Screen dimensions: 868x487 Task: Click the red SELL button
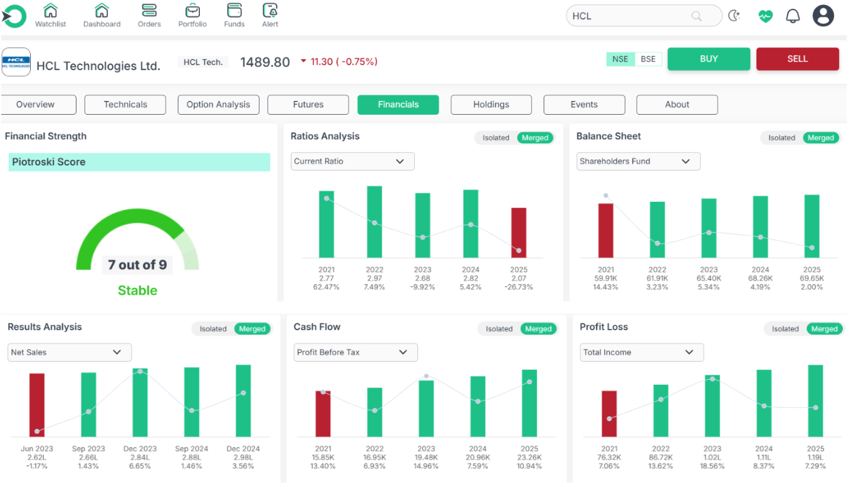[x=798, y=59]
